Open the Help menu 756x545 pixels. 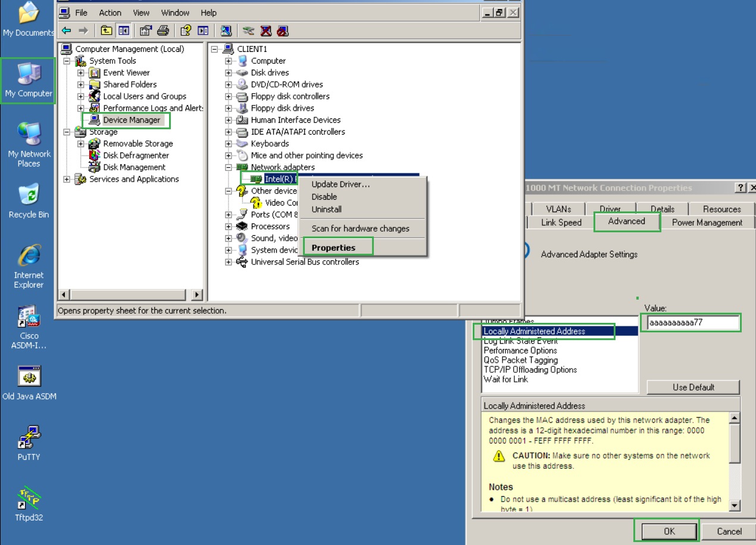[208, 13]
